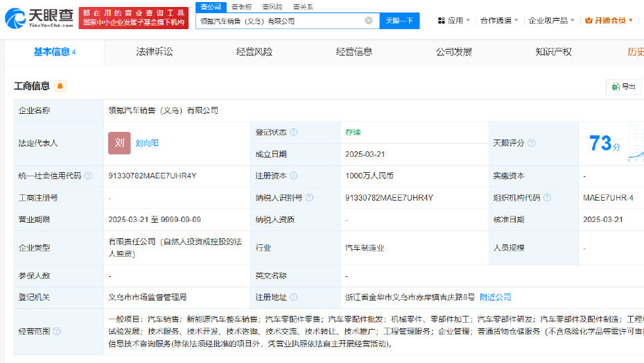Click the 1000万人民币 registered capital value
This screenshot has height=363, width=644.
click(369, 176)
